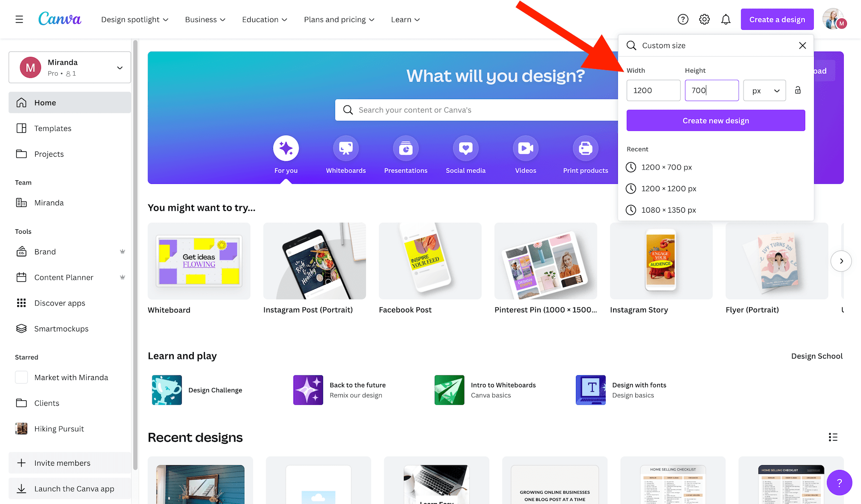Open the help question mark icon
The image size is (861, 504).
683,19
